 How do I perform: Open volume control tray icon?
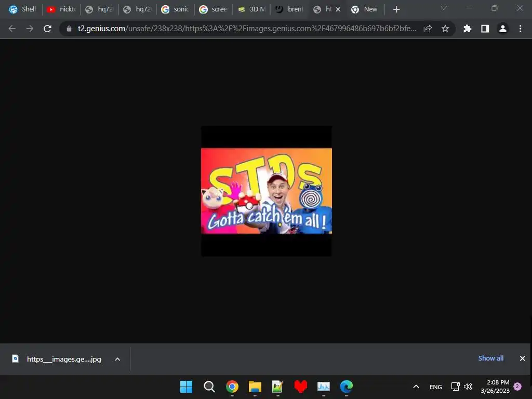pos(468,387)
